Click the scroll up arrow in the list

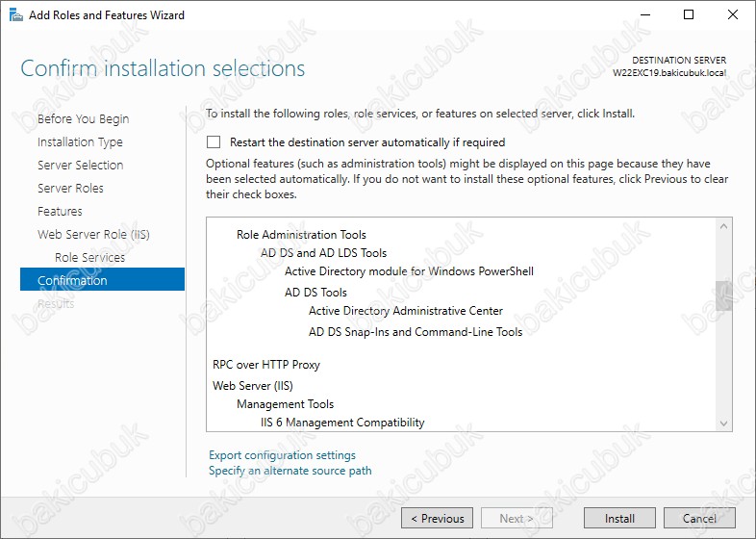click(723, 226)
